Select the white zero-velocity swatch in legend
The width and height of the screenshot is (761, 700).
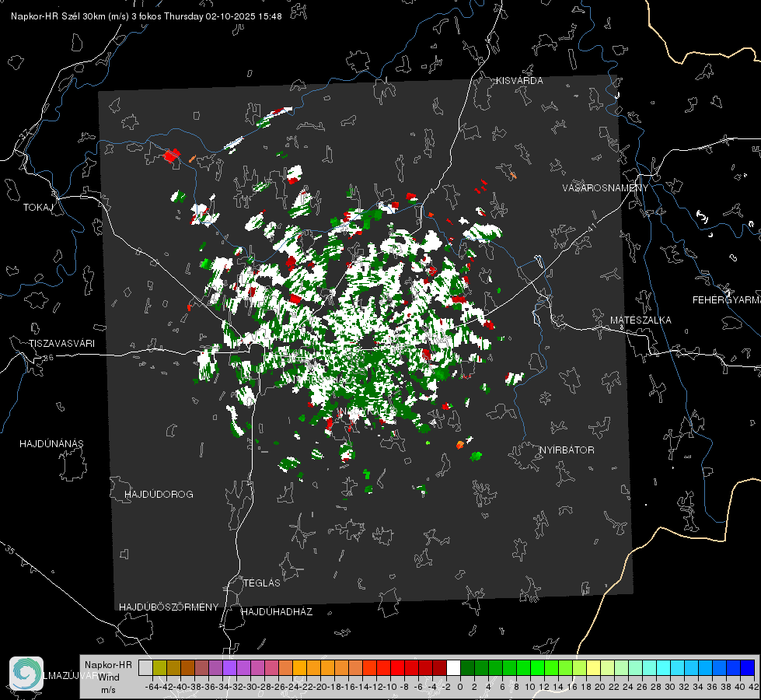pos(453,667)
